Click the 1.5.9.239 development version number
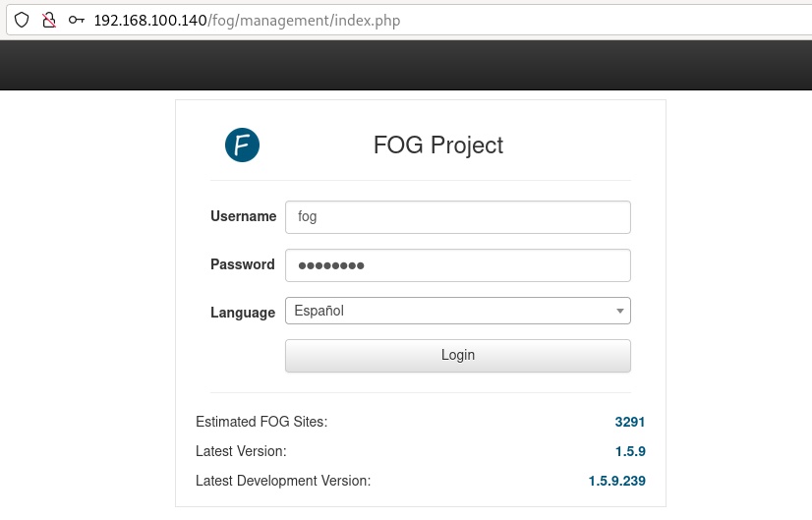 click(616, 481)
